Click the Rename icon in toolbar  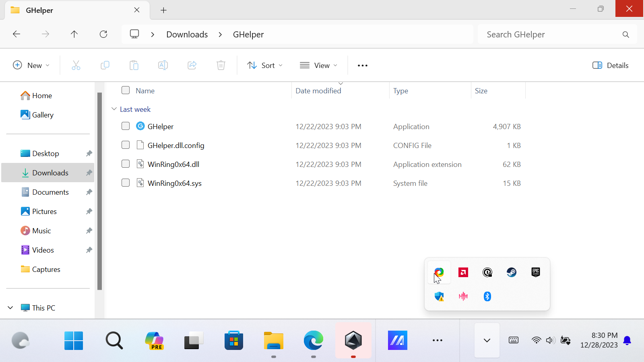pyautogui.click(x=163, y=65)
